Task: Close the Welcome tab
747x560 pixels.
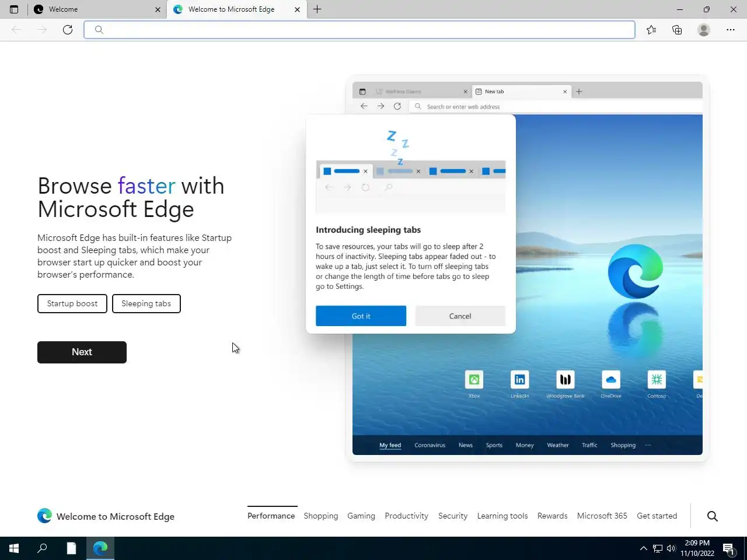Action: click(158, 9)
